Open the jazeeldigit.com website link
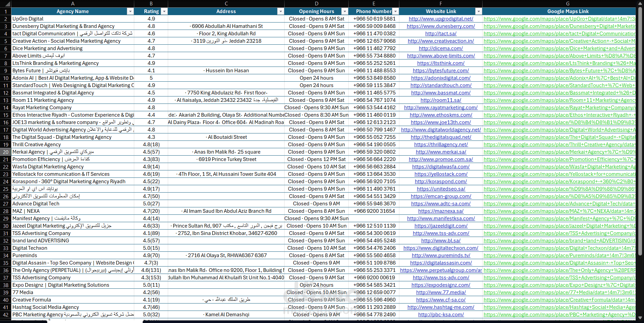Viewport: 644px width, 323px height. tap(441, 226)
